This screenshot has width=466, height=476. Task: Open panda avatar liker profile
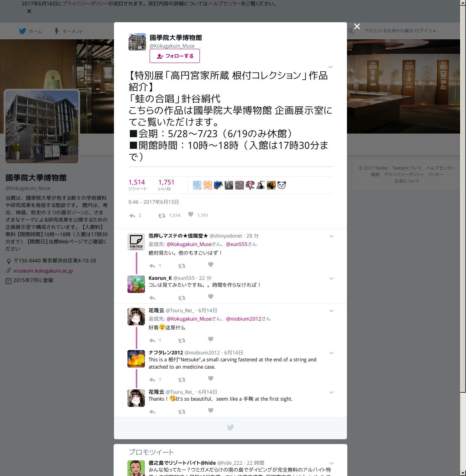point(282,185)
